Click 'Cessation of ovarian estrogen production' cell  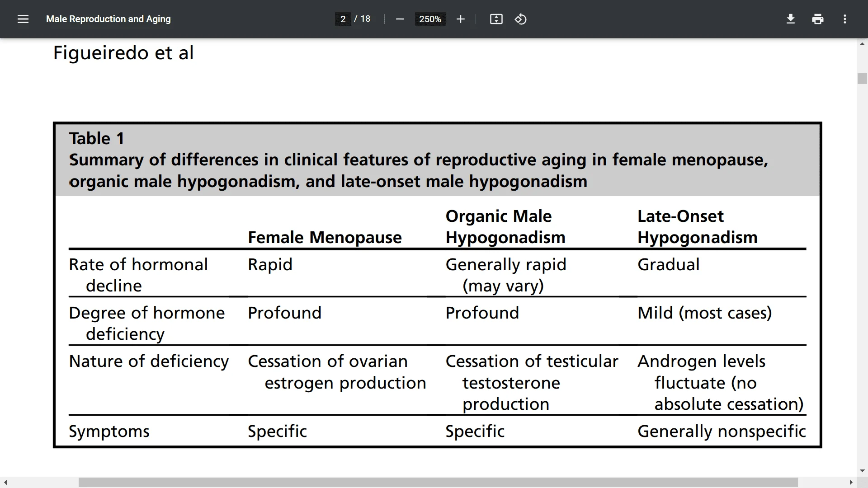pos(337,372)
